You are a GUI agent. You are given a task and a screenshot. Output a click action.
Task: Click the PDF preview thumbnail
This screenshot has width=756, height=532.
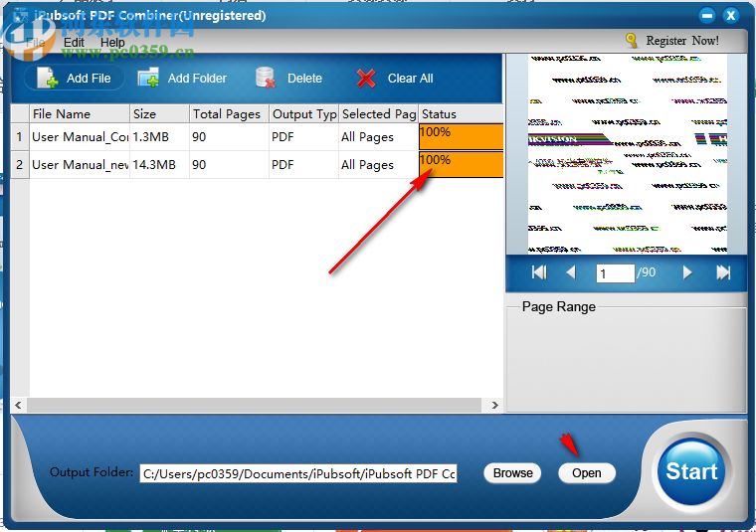(x=628, y=154)
